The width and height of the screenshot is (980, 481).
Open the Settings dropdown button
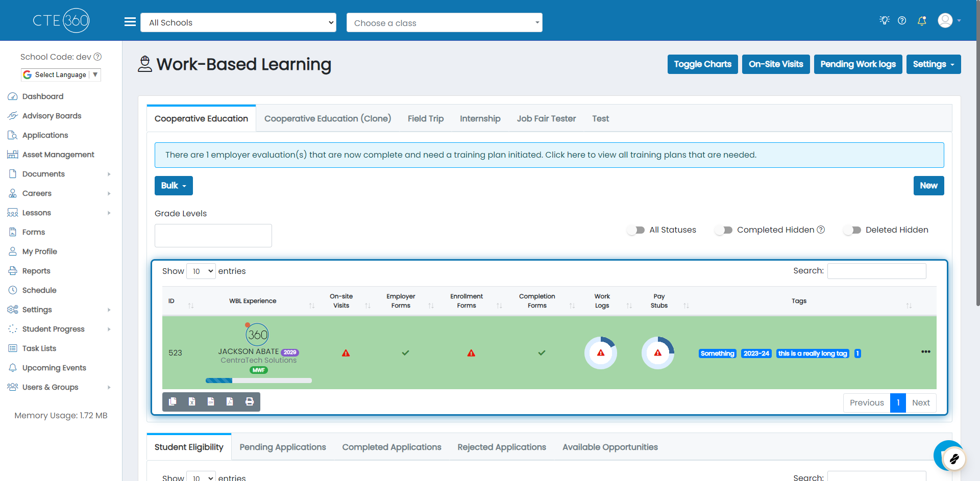[x=934, y=64]
